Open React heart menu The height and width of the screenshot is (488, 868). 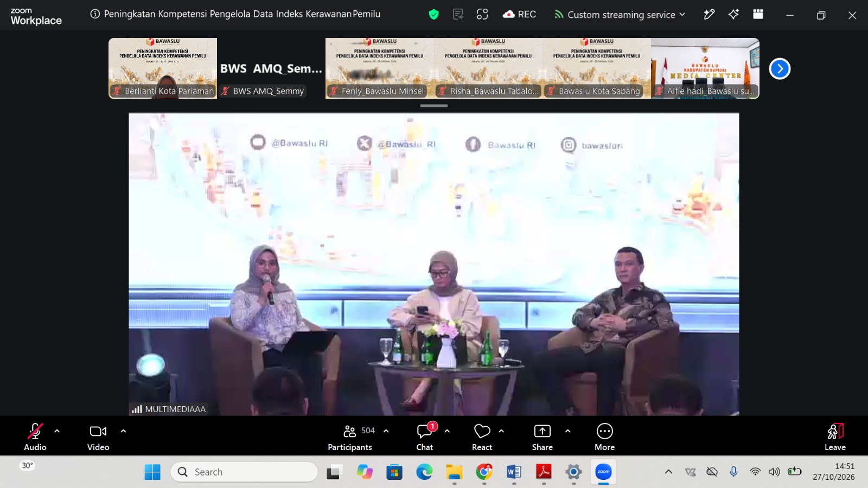tap(482, 436)
